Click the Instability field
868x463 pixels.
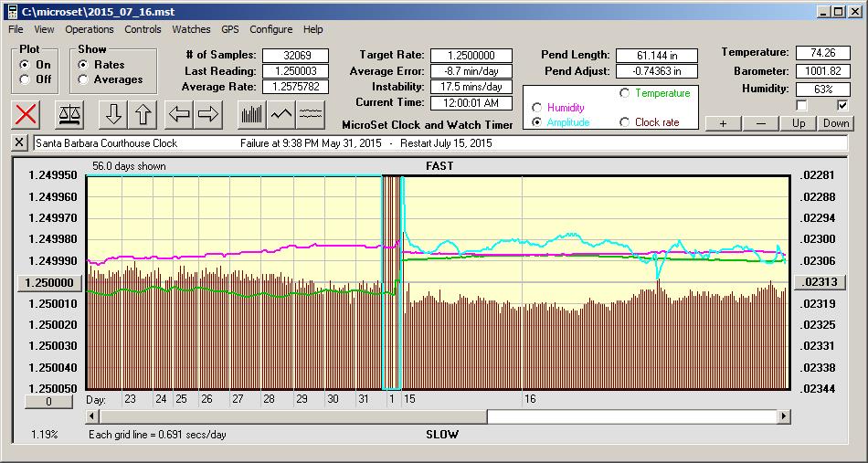tap(471, 87)
